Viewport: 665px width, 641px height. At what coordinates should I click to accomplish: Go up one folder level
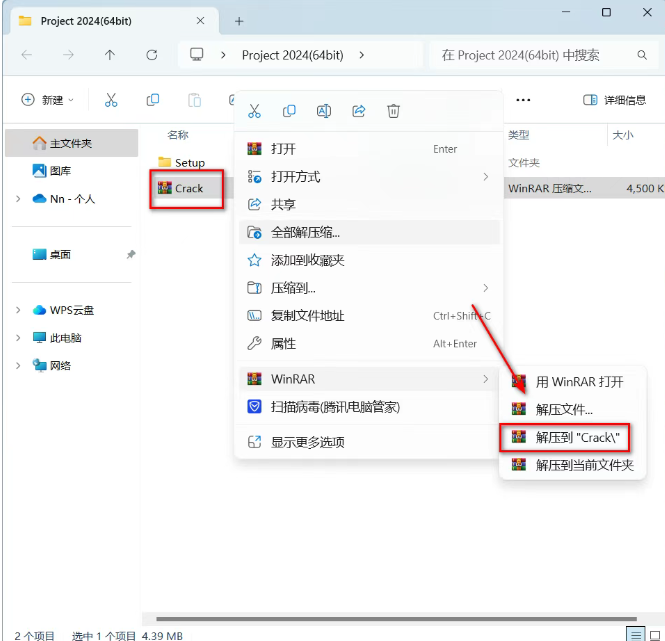pyautogui.click(x=110, y=55)
